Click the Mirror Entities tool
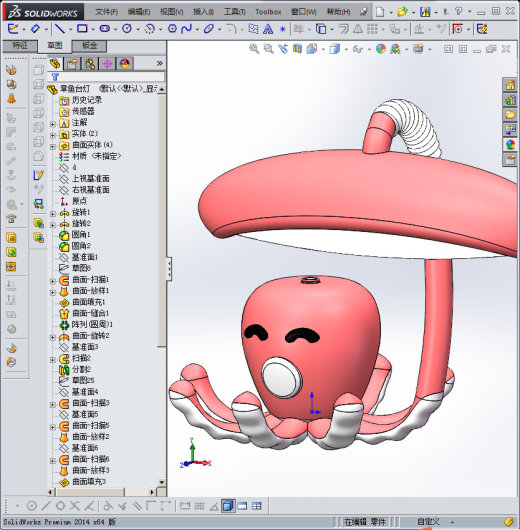Viewport: 520px width, 530px height. pyautogui.click(x=358, y=29)
